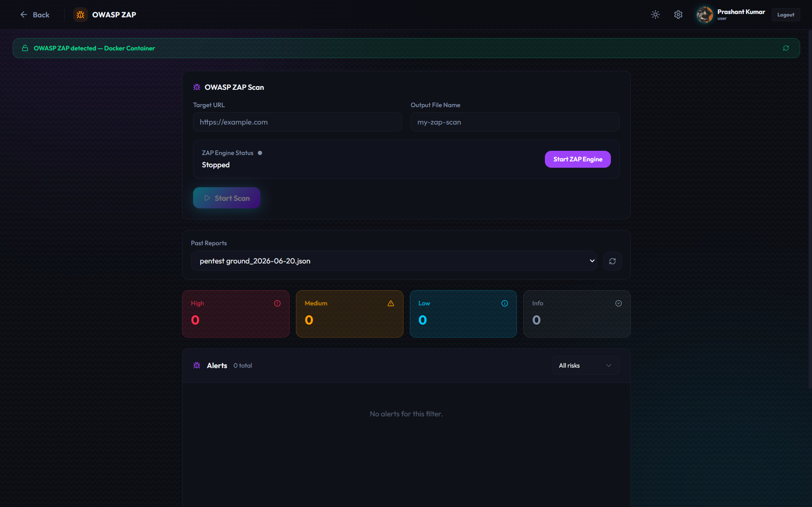Select the Low severity card
Screen dimensions: 812x507
tap(463, 314)
